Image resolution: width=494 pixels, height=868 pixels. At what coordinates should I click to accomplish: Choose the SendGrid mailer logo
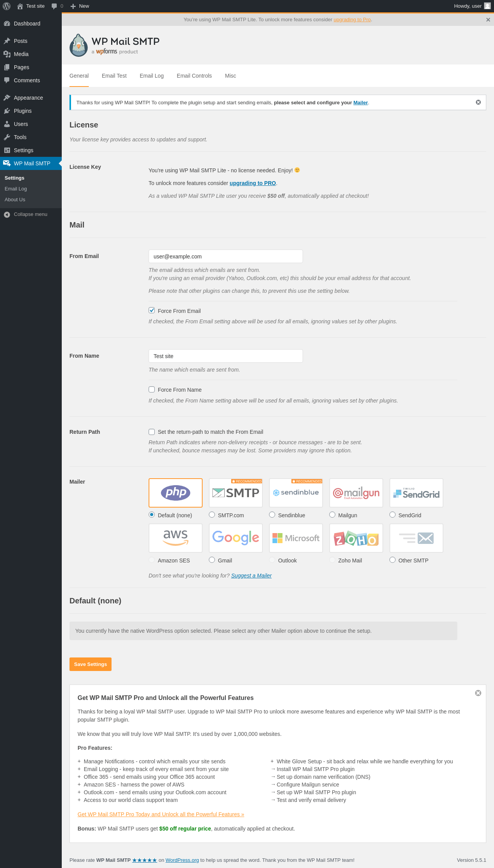[416, 493]
